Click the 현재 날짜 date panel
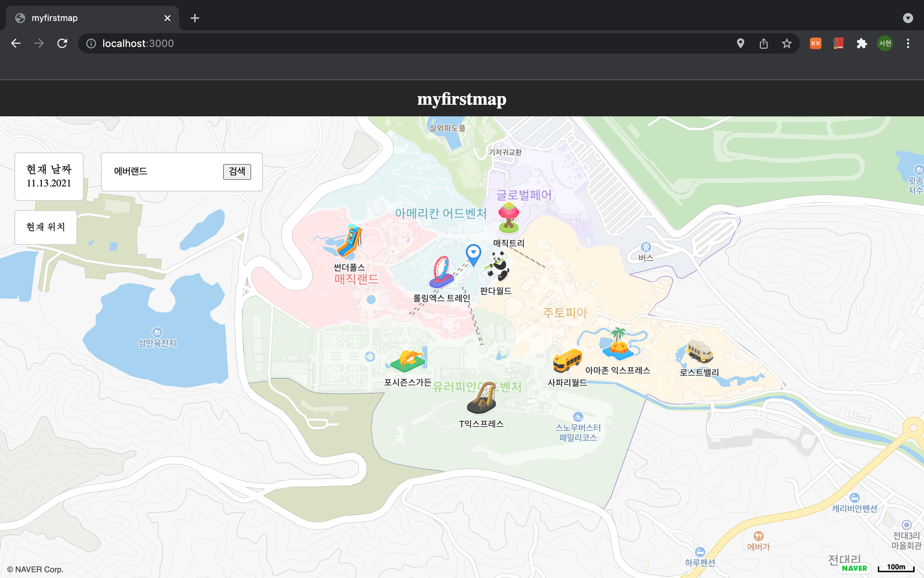 click(x=49, y=176)
